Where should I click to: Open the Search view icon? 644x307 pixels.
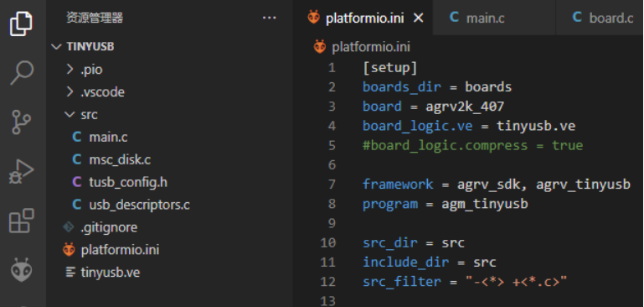point(22,73)
